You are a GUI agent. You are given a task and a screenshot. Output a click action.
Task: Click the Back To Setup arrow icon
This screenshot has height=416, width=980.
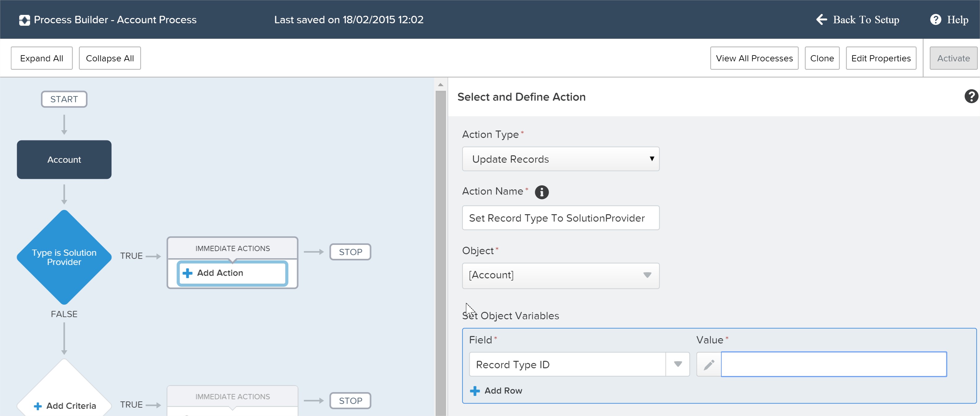[822, 20]
